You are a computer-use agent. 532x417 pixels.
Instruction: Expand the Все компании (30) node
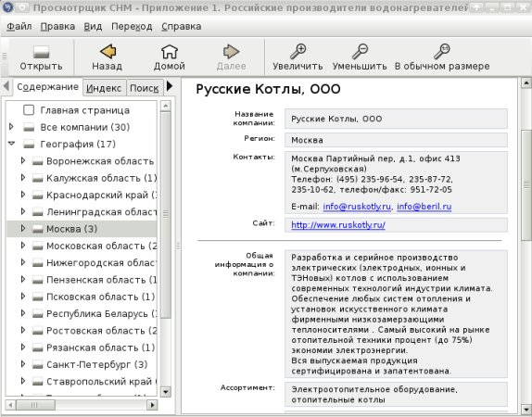pyautogui.click(x=11, y=127)
